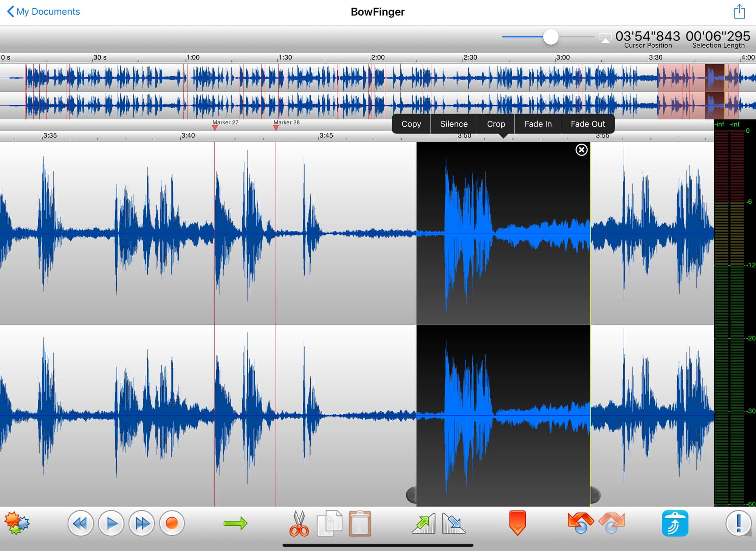The image size is (756, 551).
Task: Toggle the record button
Action: pos(172,523)
